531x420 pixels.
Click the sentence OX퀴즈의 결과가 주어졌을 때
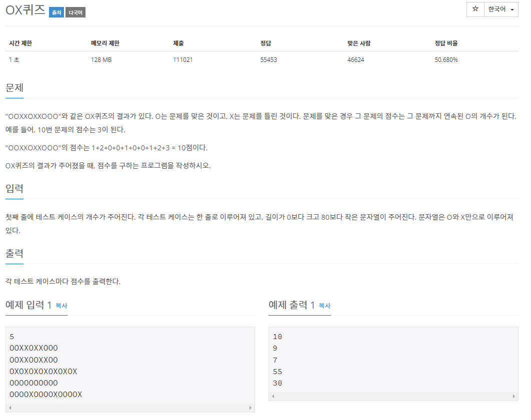pyautogui.click(x=108, y=166)
